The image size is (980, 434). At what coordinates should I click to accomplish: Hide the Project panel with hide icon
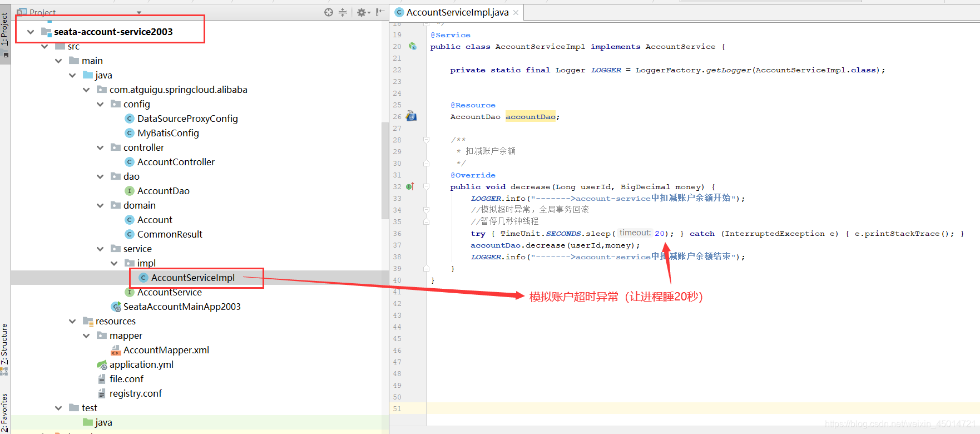380,12
